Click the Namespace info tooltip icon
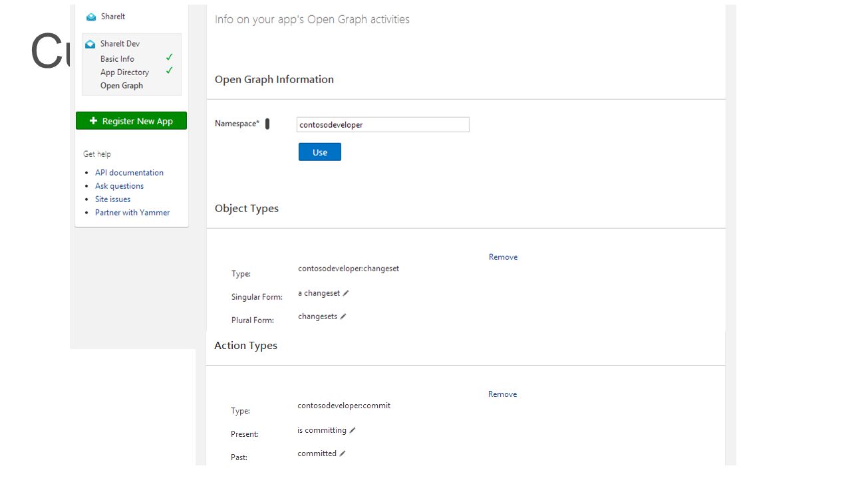This screenshot has height=488, width=868. (x=267, y=124)
